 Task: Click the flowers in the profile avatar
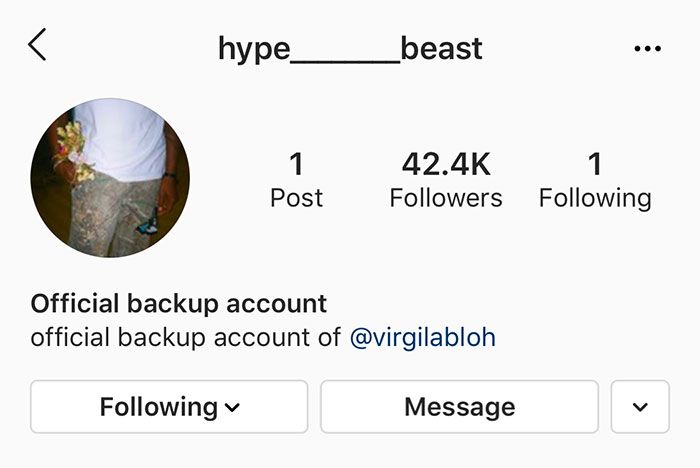coord(76,152)
